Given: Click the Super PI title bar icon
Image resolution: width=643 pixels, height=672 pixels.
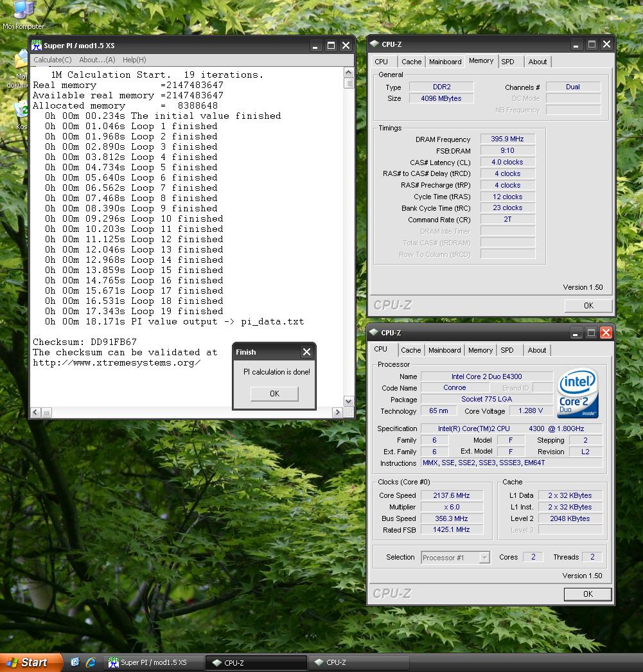Looking at the screenshot, I should click(x=37, y=46).
